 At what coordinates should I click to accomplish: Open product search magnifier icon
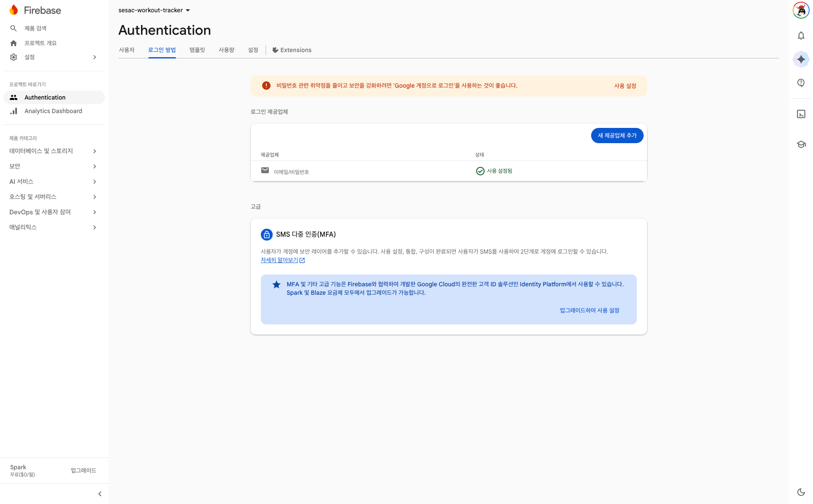point(14,28)
